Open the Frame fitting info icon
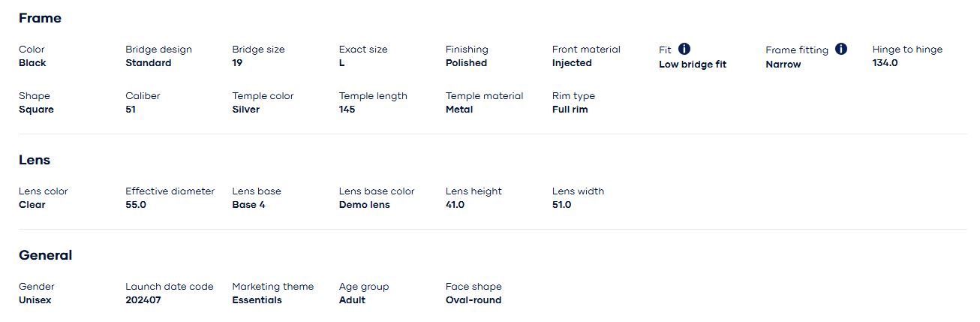 coord(841,49)
